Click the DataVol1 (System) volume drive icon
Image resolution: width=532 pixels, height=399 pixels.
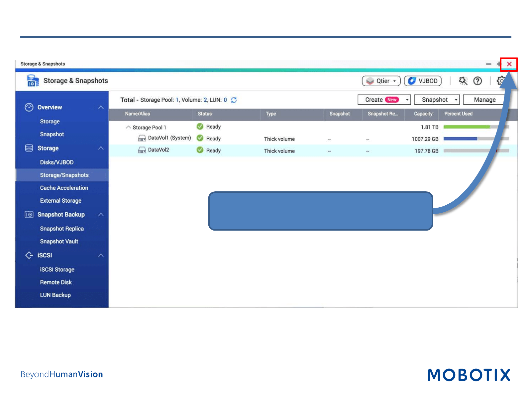point(142,138)
